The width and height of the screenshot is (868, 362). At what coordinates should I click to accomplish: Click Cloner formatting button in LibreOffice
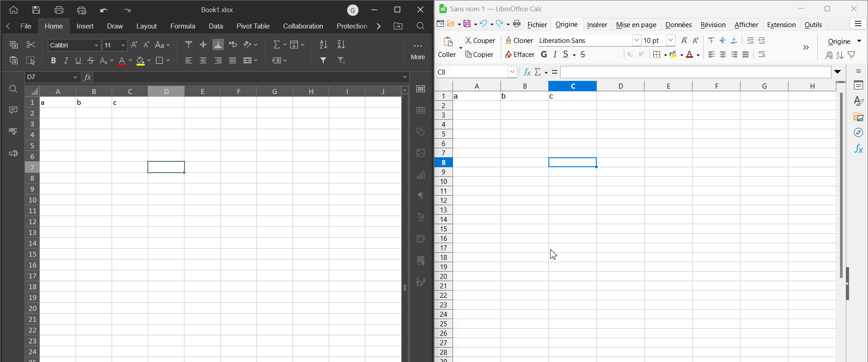519,41
